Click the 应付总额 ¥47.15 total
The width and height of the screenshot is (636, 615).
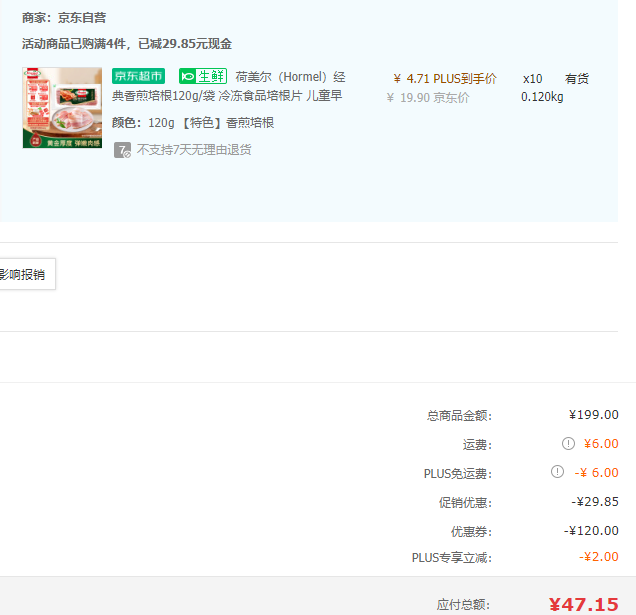tap(584, 604)
